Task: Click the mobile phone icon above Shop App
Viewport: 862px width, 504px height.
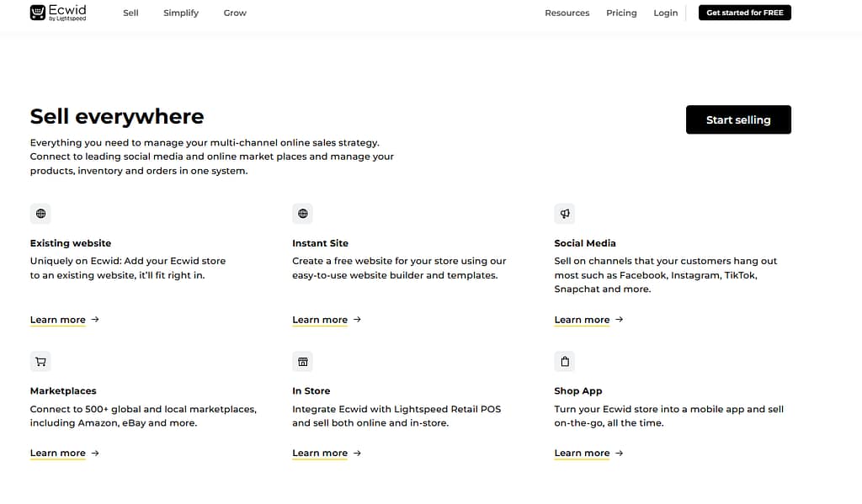Action: [565, 361]
